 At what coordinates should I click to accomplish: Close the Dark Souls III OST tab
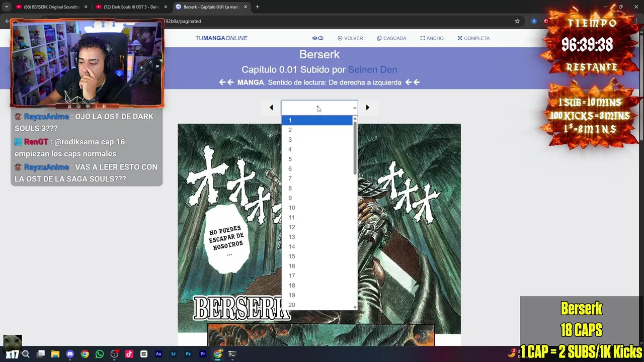click(x=166, y=7)
